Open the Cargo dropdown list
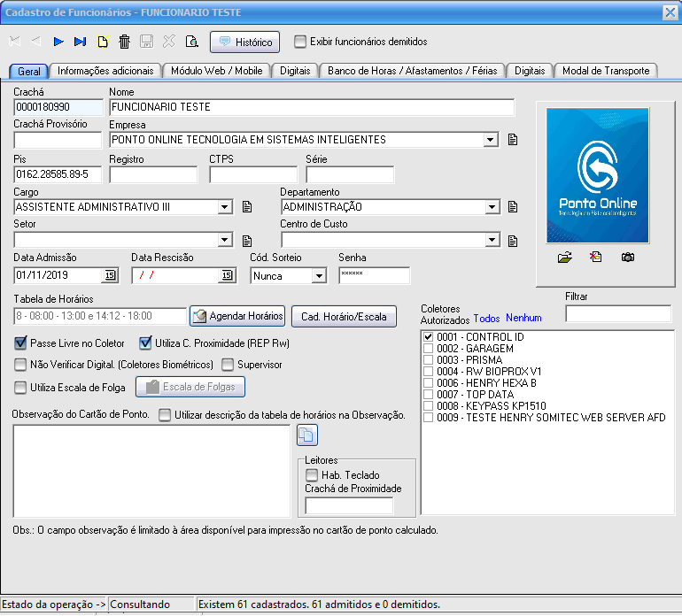This screenshot has width=682, height=616. (x=225, y=207)
